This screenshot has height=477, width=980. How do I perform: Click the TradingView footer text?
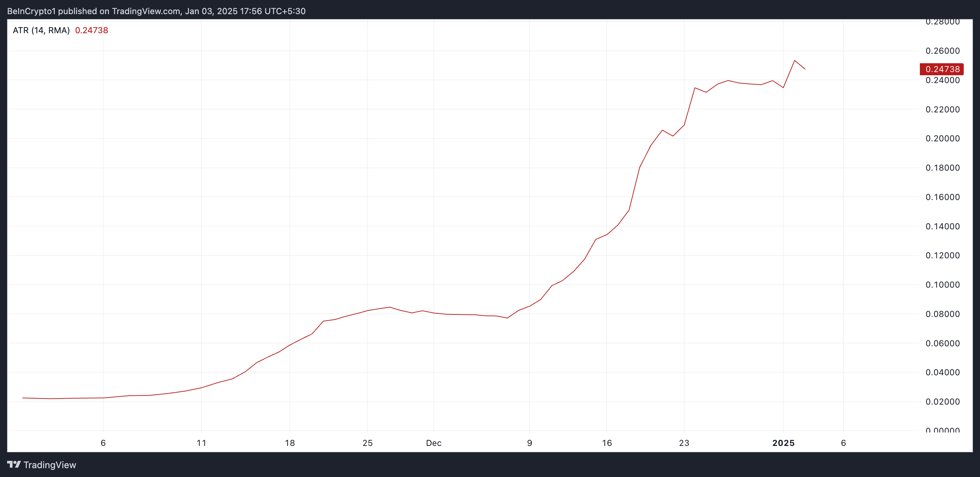click(x=50, y=465)
